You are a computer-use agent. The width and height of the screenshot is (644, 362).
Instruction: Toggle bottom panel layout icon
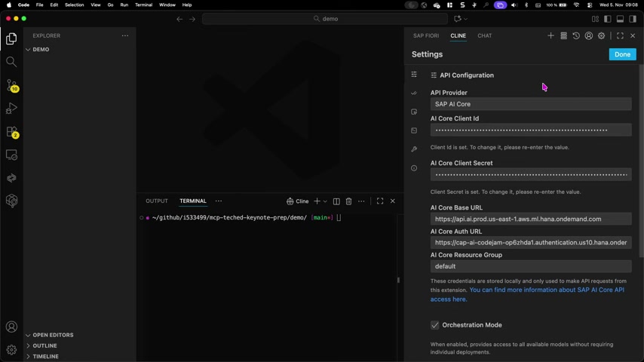click(x=620, y=19)
